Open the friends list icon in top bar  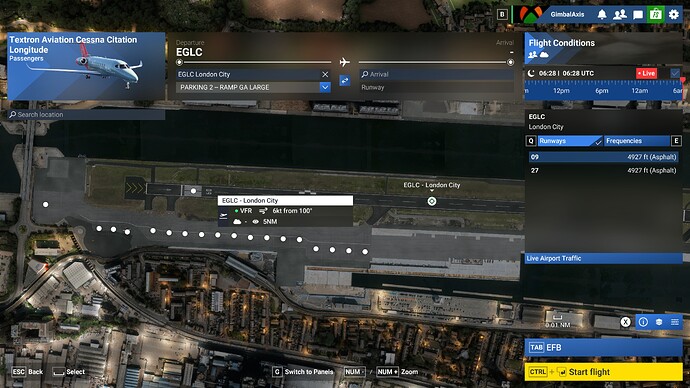620,15
